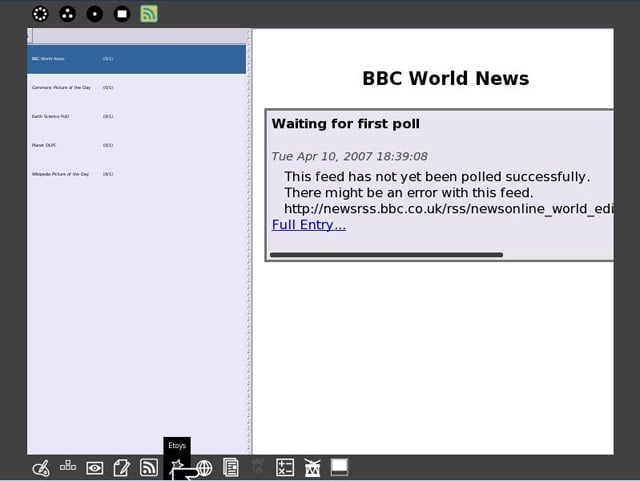The height and width of the screenshot is (481, 640).
Task: Click the Etoys tooltip label
Action: pos(177,445)
